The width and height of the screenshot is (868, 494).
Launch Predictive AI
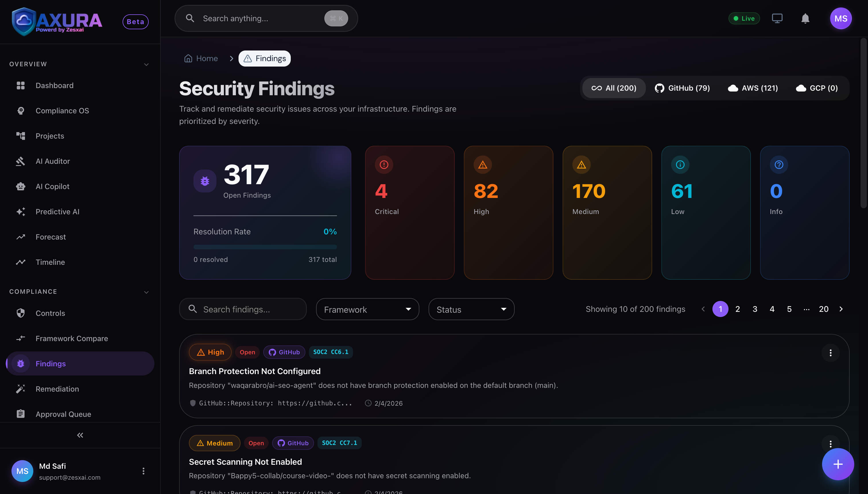(57, 211)
